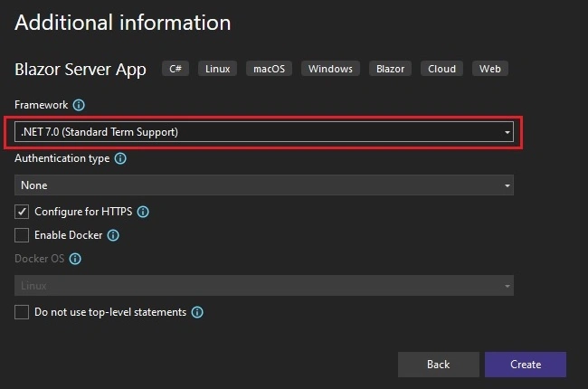588x389 pixels.
Task: Click the Blazor tag
Action: pyautogui.click(x=391, y=69)
